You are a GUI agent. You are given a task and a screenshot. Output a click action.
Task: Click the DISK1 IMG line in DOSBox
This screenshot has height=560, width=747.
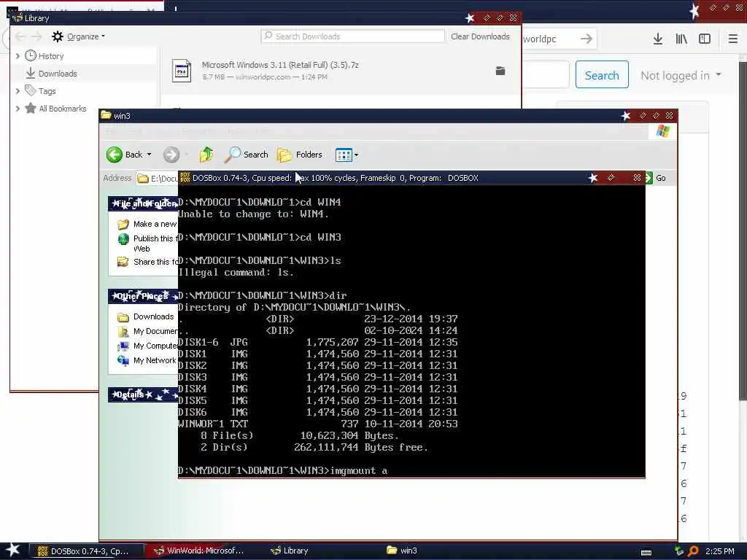pyautogui.click(x=318, y=354)
